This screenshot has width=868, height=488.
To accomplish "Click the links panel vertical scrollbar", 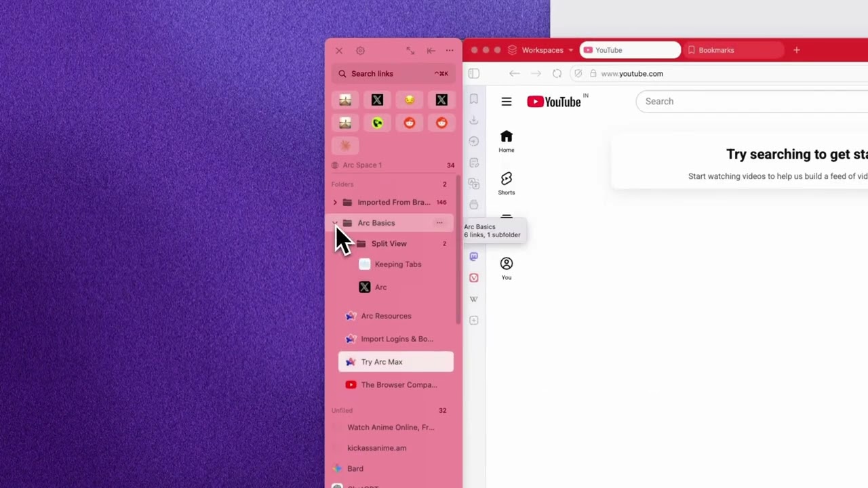I will [x=458, y=251].
